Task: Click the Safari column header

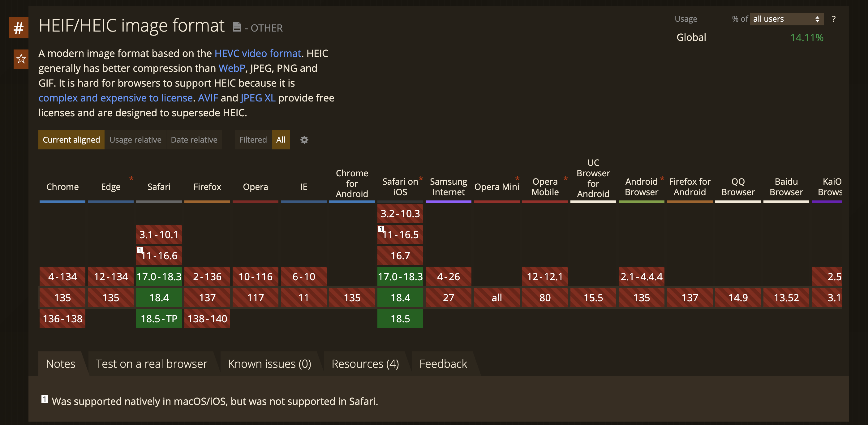Action: point(159,187)
